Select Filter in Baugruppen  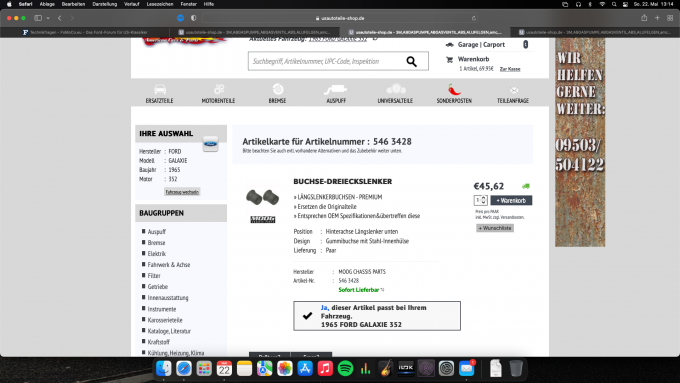[154, 276]
